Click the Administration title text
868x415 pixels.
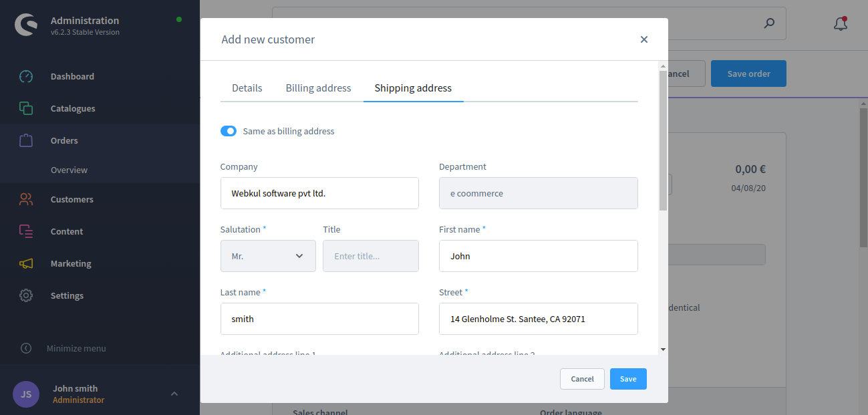click(x=85, y=20)
